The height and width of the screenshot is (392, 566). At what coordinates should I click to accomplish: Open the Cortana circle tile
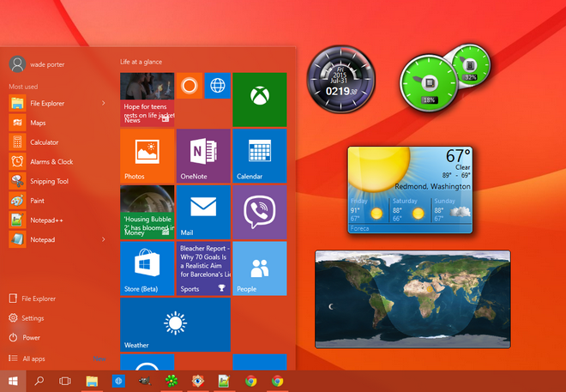click(x=190, y=86)
